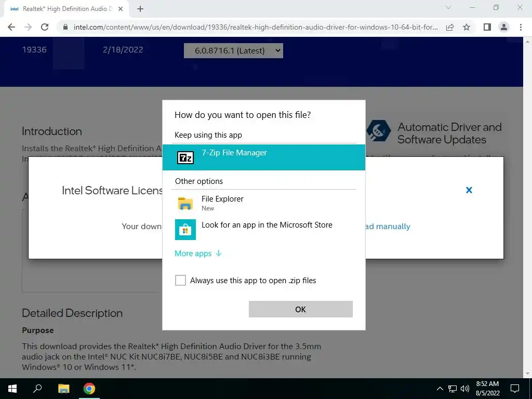Open Chrome three-dot menu

tap(521, 27)
